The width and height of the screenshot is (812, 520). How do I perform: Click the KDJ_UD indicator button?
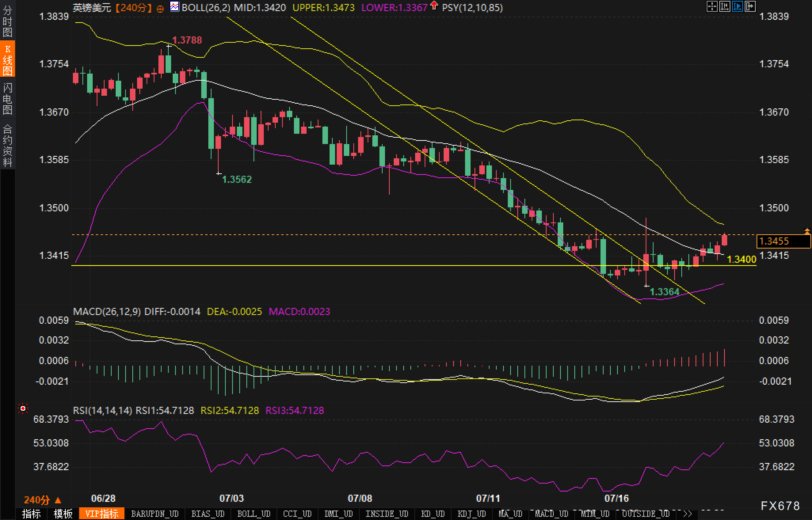point(471,514)
